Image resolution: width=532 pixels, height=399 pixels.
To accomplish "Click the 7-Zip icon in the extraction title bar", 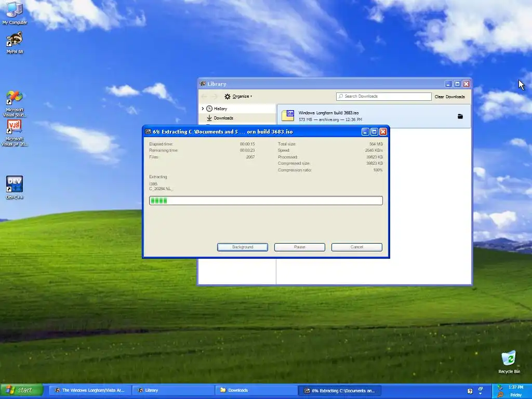I will [148, 131].
